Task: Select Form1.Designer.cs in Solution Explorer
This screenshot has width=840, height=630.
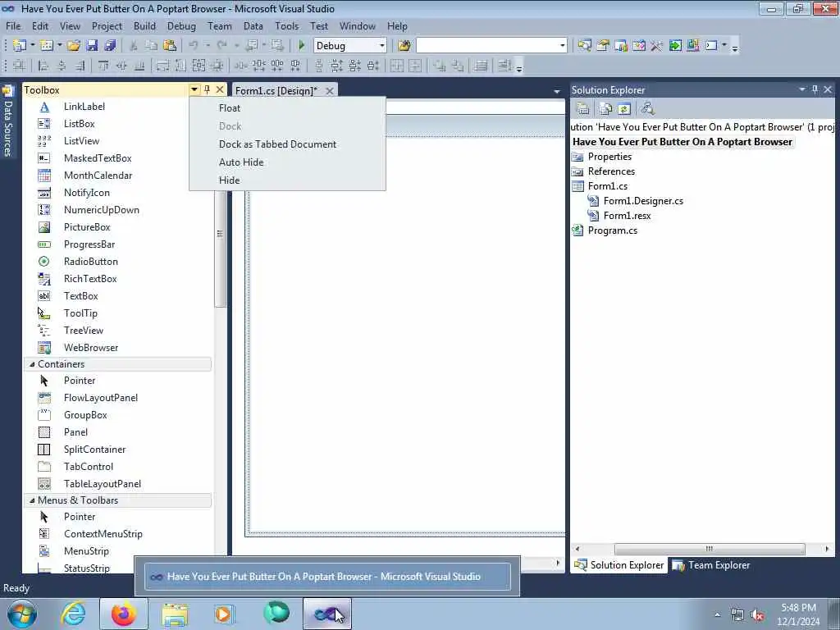Action: tap(643, 201)
